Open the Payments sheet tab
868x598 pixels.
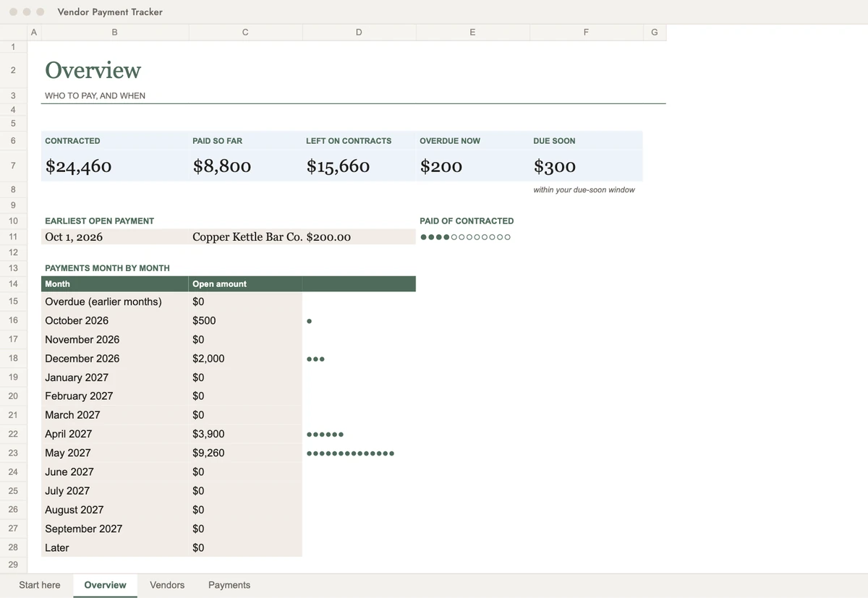coord(229,585)
